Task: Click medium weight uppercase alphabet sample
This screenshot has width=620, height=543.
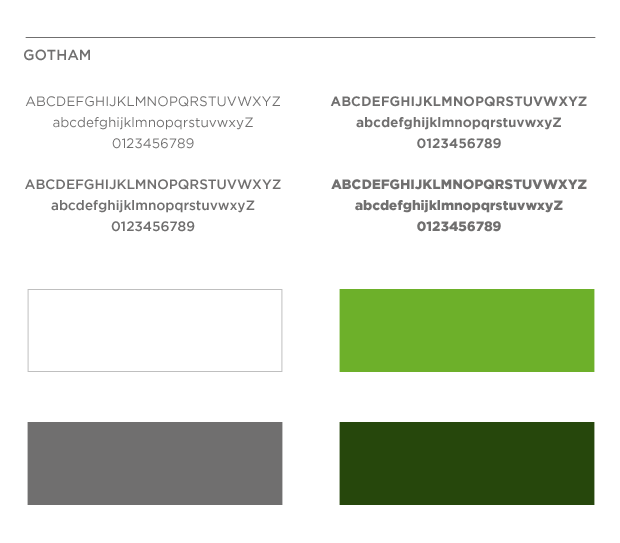Action: click(459, 102)
